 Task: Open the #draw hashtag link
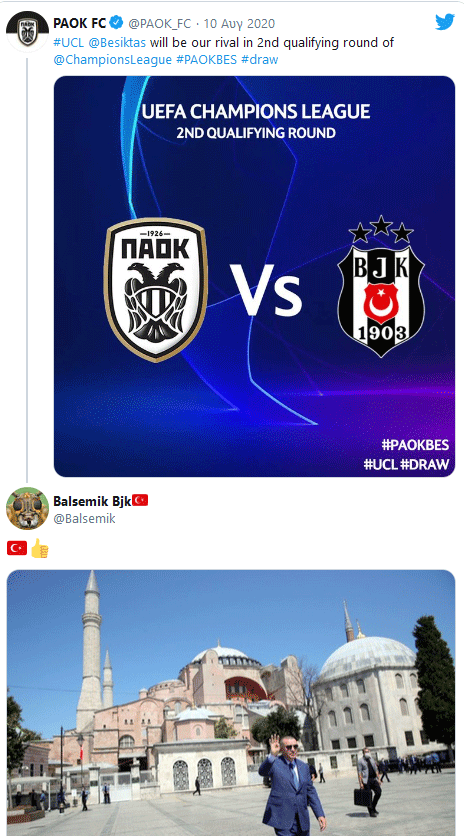[x=260, y=60]
